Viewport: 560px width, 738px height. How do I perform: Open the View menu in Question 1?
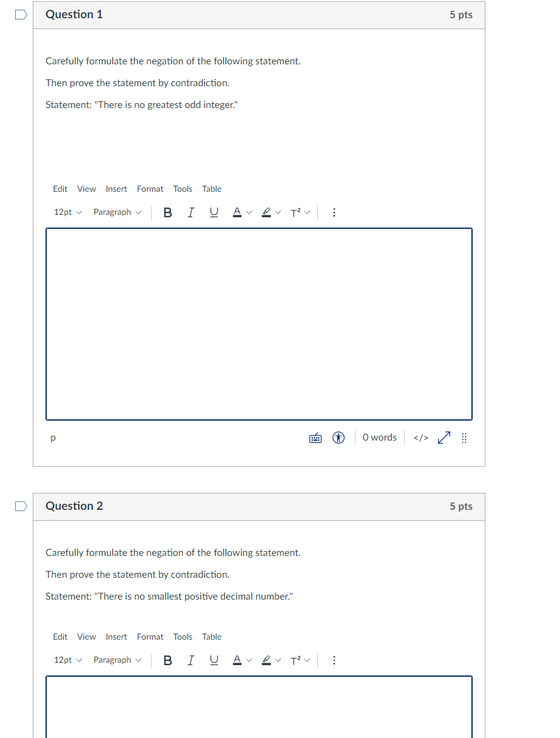click(x=86, y=189)
